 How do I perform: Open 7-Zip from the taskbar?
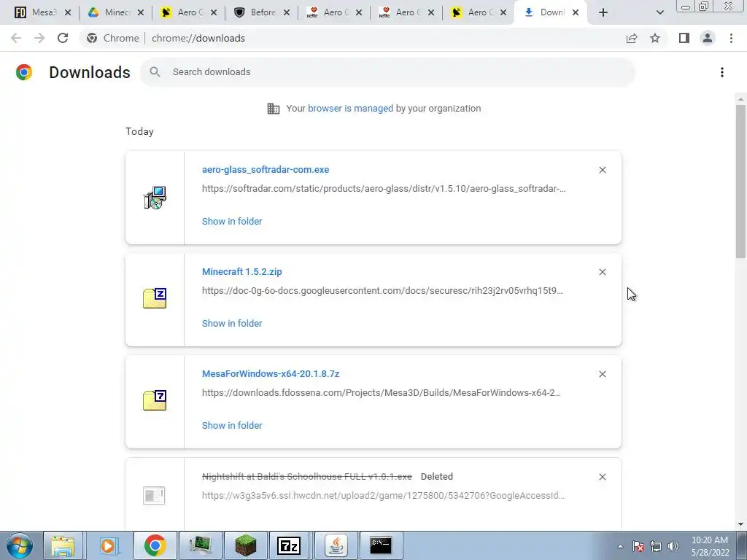point(289,545)
